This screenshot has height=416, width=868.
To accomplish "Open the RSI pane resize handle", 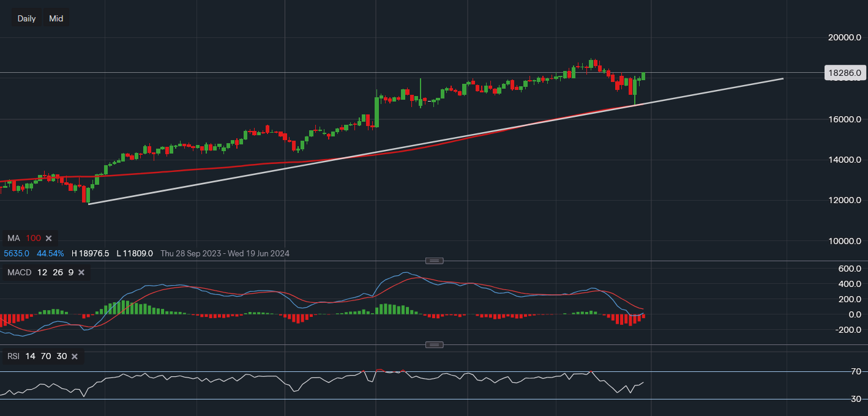I will point(434,344).
